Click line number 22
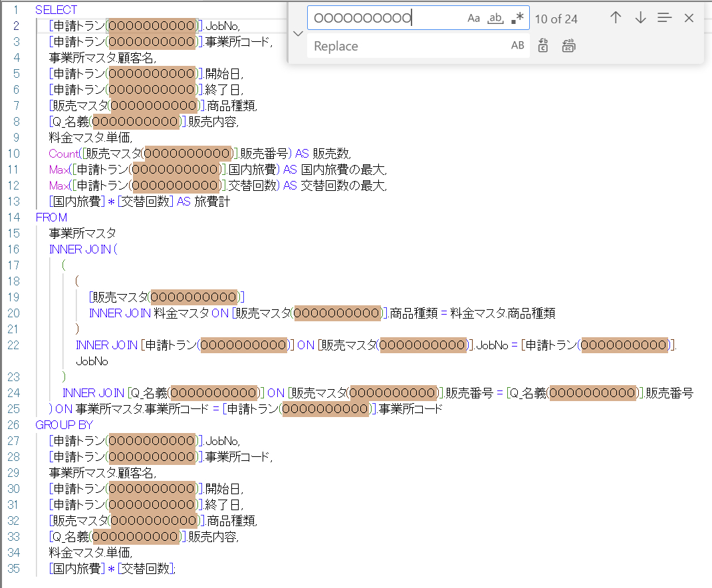Screen dimensions: 712x588 coord(13,345)
